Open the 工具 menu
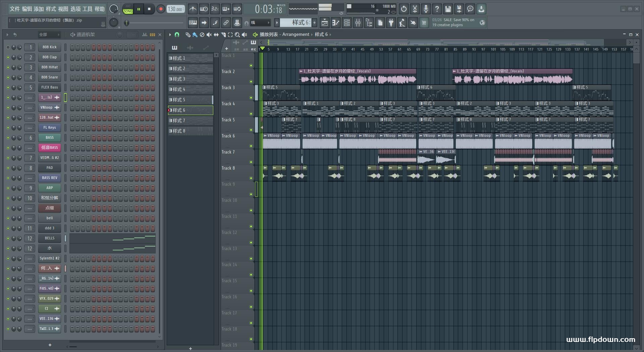This screenshot has height=352, width=644. point(87,9)
